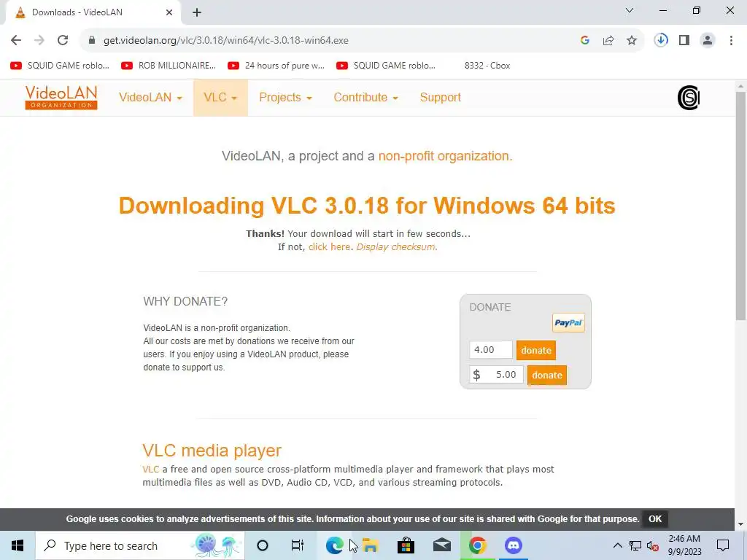Expand the VideoLAN nav dropdown
747x560 pixels.
pyautogui.click(x=150, y=98)
